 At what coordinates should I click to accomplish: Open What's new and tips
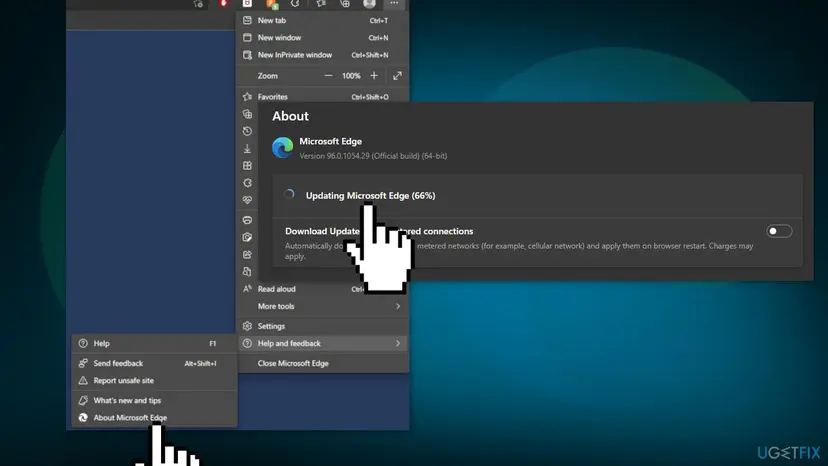pyautogui.click(x=154, y=400)
